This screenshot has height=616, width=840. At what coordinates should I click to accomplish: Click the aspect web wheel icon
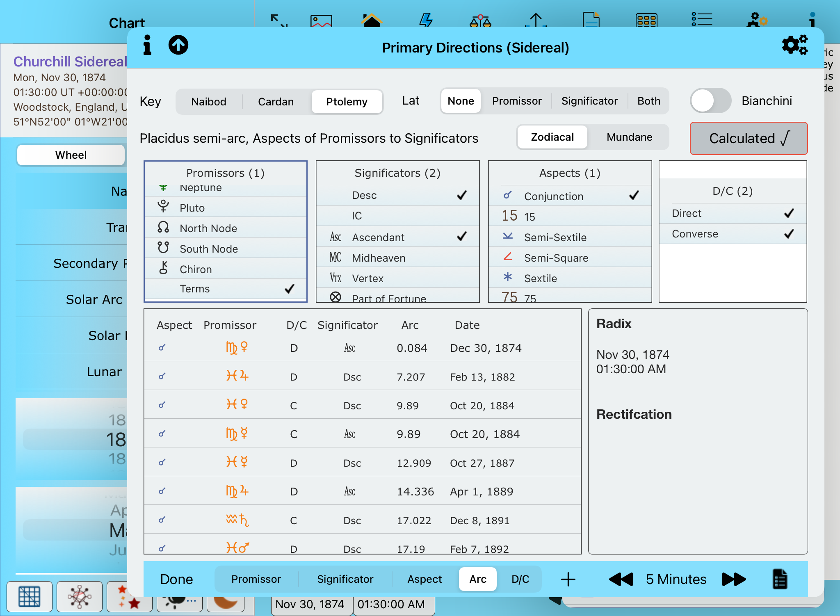pos(80,596)
